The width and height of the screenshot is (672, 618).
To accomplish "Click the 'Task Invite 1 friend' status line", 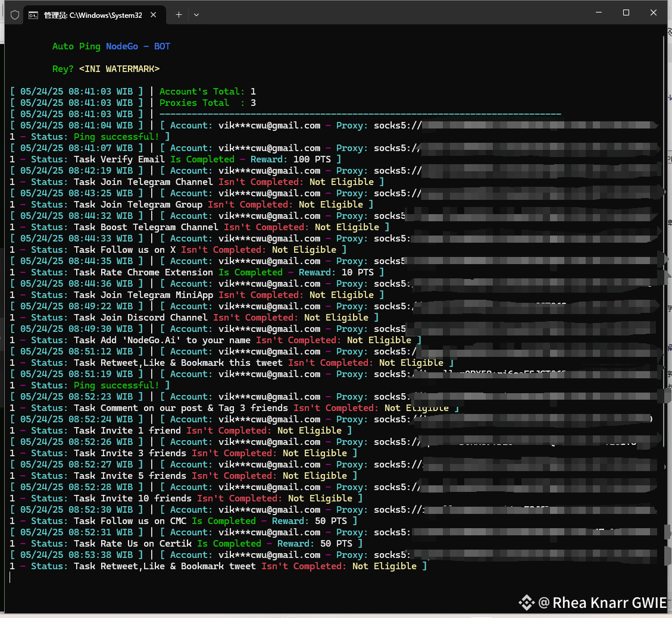I will tap(181, 431).
